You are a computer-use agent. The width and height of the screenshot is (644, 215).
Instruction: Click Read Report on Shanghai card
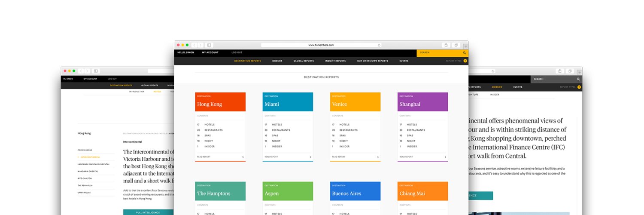[406, 157]
